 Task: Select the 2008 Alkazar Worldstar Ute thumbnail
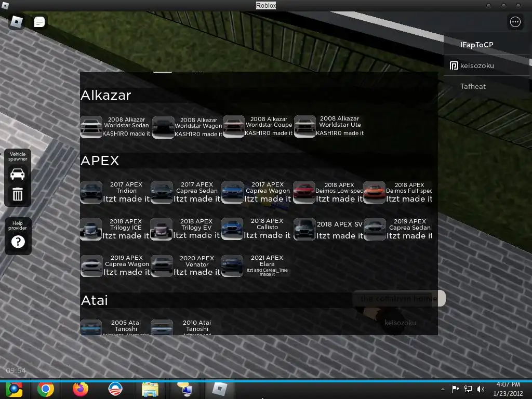coord(304,127)
